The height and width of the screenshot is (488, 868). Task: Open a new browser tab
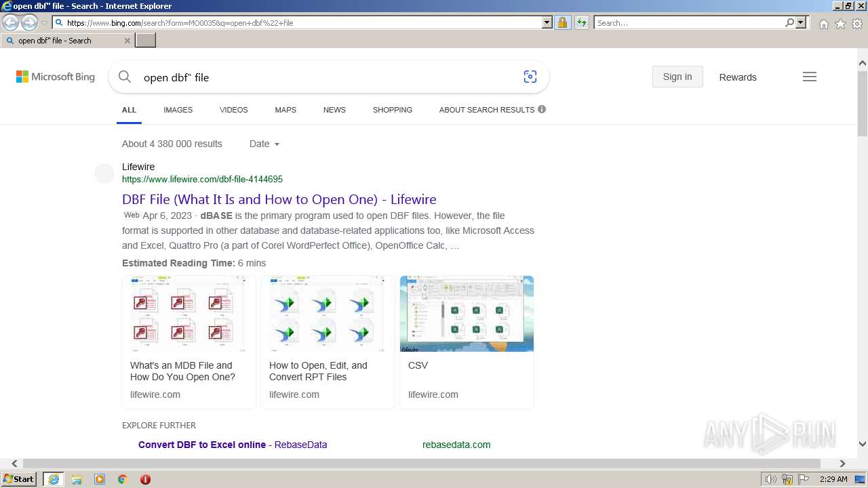[146, 41]
